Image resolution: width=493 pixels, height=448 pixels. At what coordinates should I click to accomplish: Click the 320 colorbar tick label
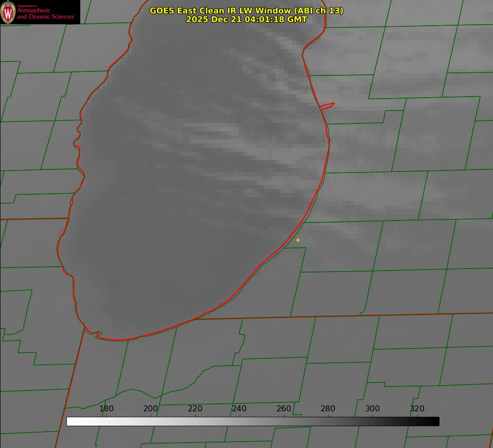(x=417, y=408)
